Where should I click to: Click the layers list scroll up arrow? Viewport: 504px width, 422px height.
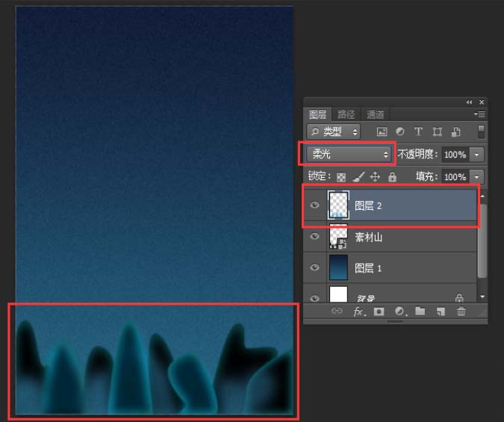482,196
